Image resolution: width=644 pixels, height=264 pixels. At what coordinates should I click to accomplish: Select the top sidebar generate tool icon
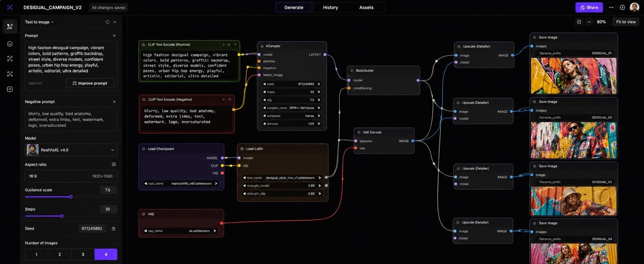[x=10, y=27]
